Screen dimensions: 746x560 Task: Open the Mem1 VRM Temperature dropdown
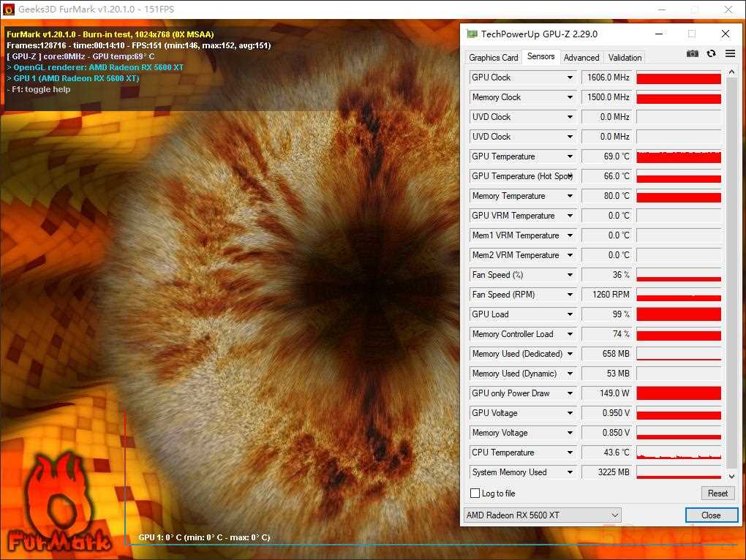click(x=570, y=235)
